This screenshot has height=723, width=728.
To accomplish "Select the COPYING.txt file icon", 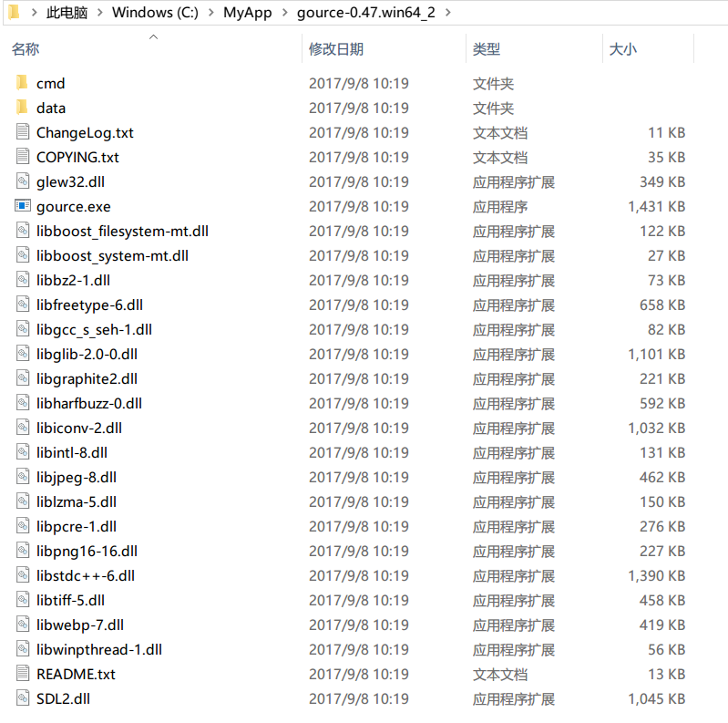I will click(23, 157).
